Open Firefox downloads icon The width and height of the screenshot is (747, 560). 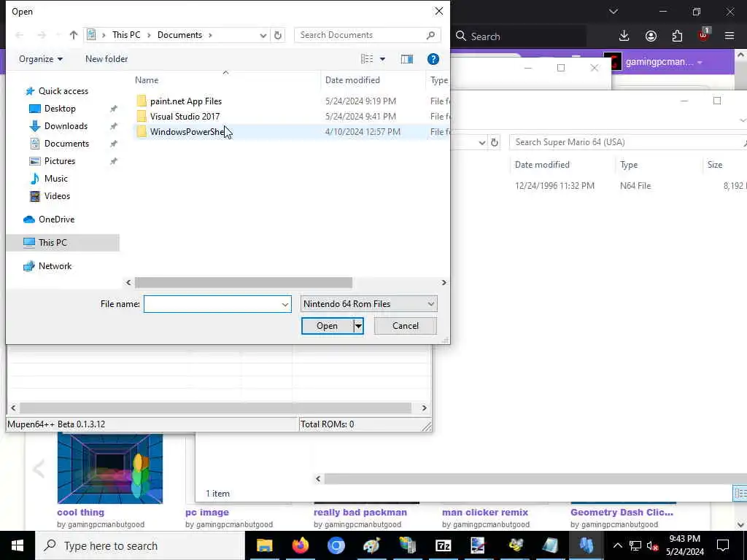coord(624,36)
